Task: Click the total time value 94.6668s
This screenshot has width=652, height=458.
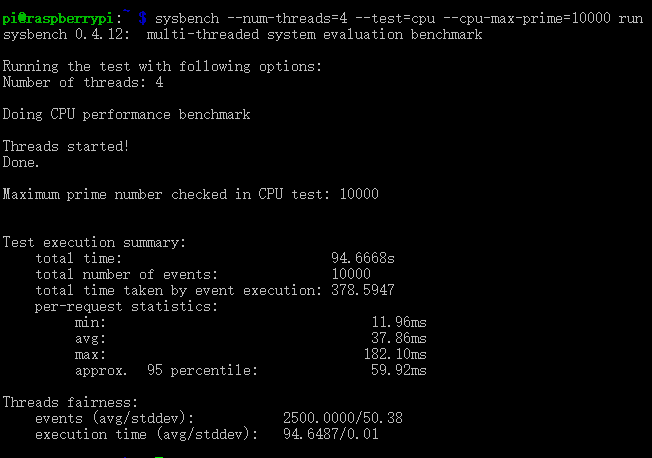Action: coord(363,258)
